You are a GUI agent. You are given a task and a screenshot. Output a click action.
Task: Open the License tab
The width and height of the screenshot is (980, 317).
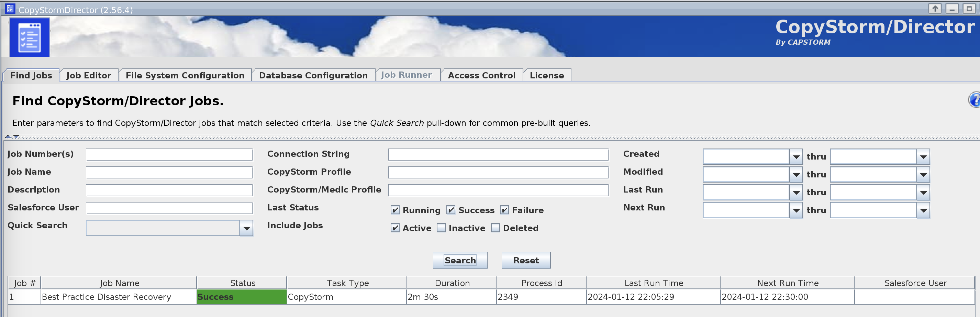tap(547, 75)
